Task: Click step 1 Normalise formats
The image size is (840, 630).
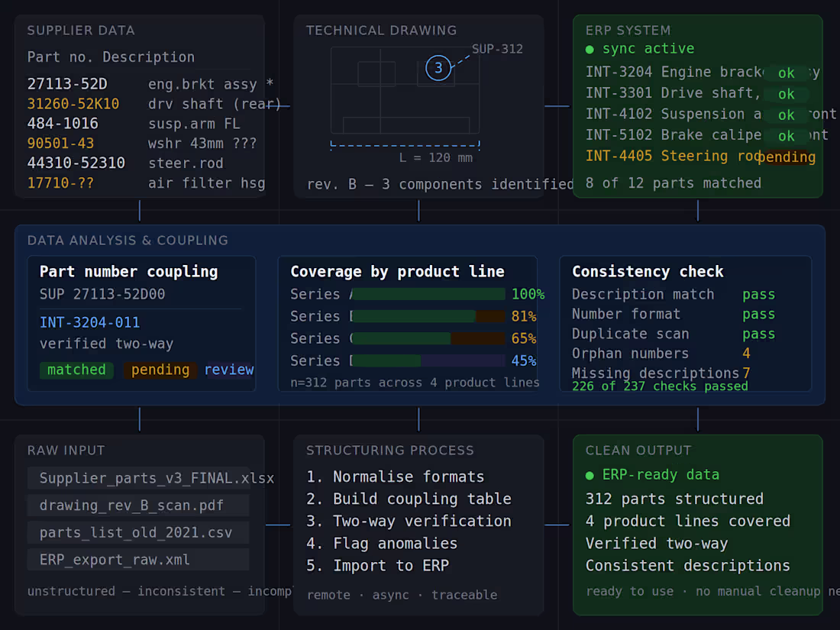Action: tap(396, 477)
